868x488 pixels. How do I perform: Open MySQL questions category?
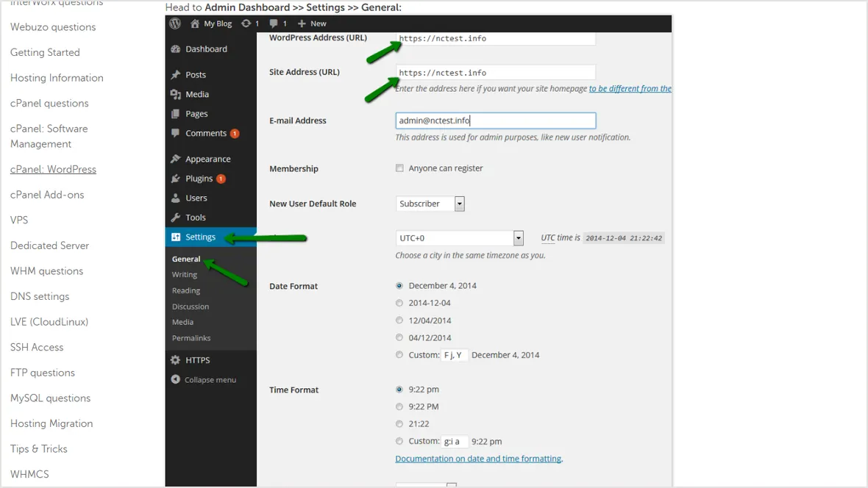tap(50, 398)
